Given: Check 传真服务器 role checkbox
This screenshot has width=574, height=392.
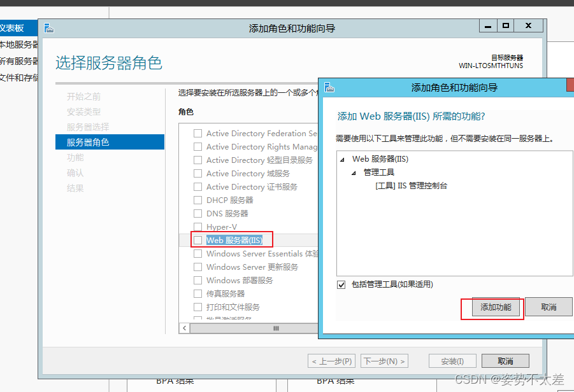Looking at the screenshot, I should (197, 293).
